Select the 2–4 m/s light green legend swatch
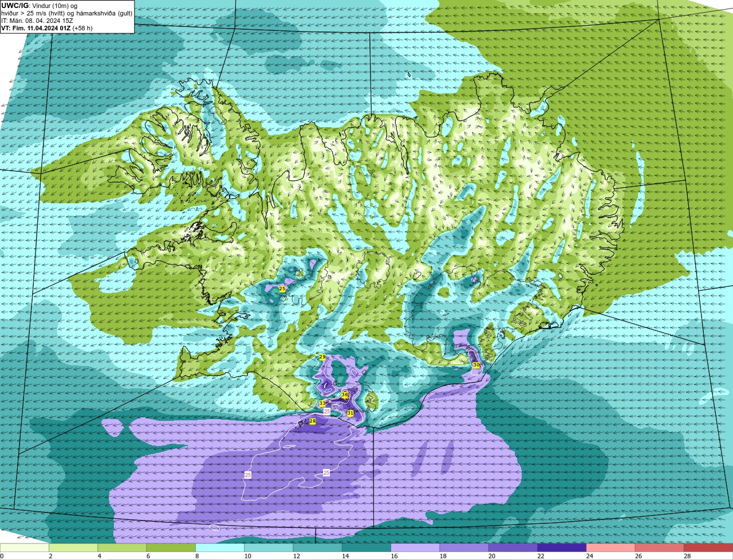733x560 pixels. click(73, 548)
